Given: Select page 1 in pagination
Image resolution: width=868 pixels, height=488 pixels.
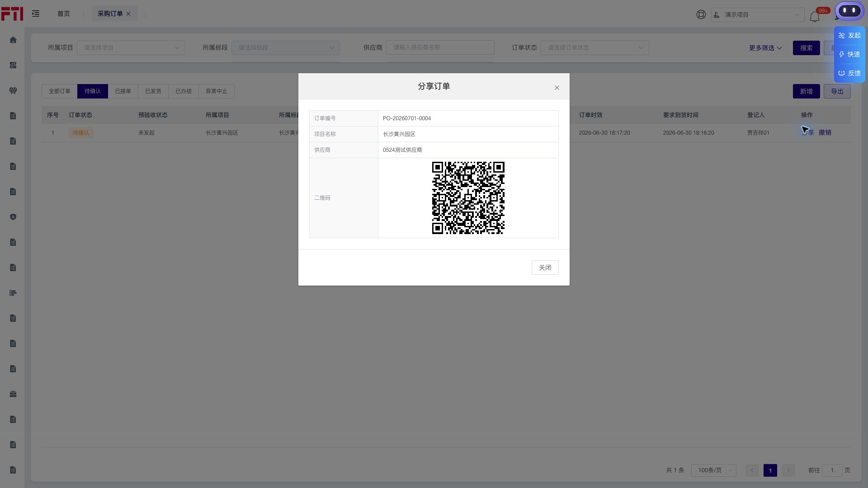Looking at the screenshot, I should click(x=770, y=470).
